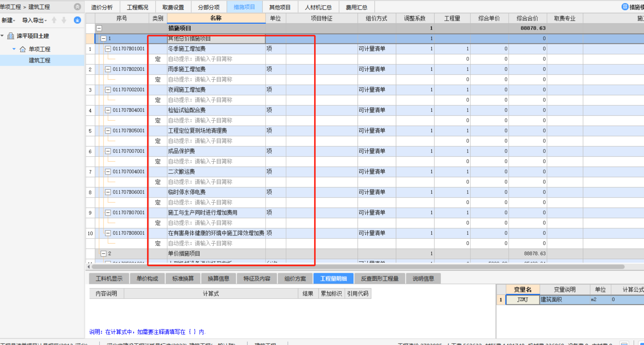Move item up with up arrow icon
This screenshot has height=345, width=644.
(54, 20)
